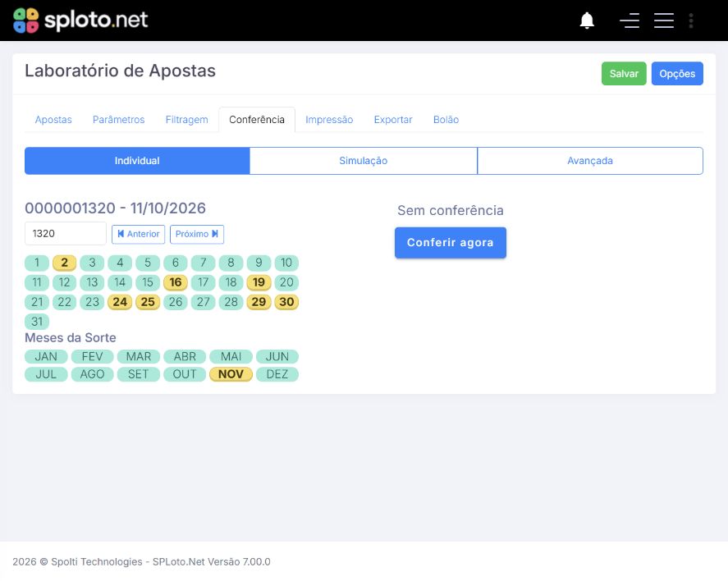Click the sploto.net logo
Viewport: 728px width, 581px height.
click(x=80, y=21)
